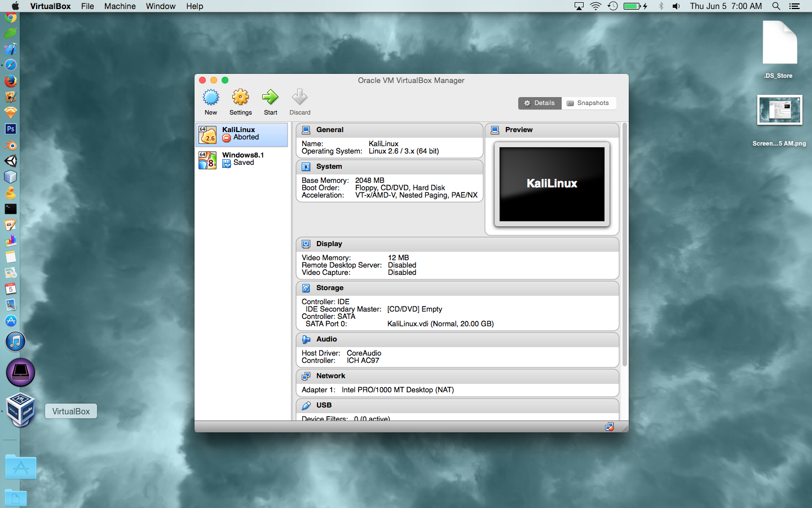Open the Applications folder stack in the Dock
Screen dimensions: 812x508
tap(21, 467)
